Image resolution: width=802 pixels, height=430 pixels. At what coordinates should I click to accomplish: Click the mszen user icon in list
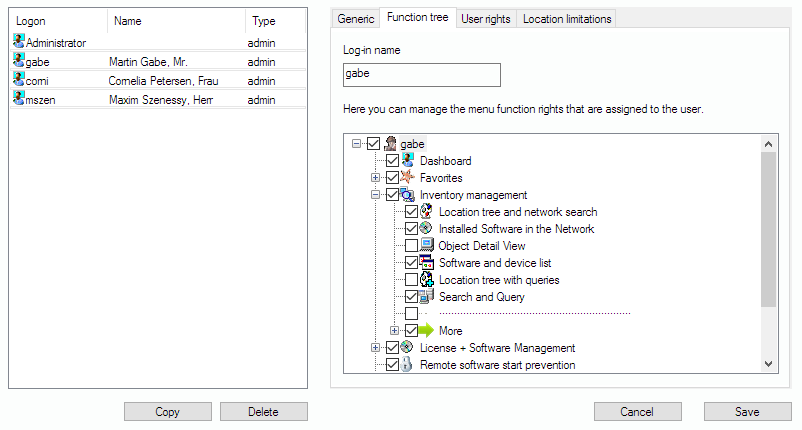[x=18, y=98]
